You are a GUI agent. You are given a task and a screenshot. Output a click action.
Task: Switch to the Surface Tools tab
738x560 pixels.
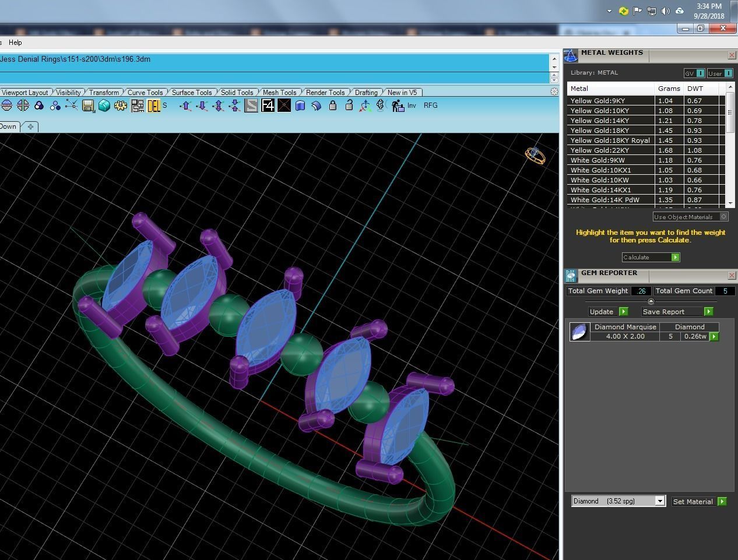[x=192, y=92]
